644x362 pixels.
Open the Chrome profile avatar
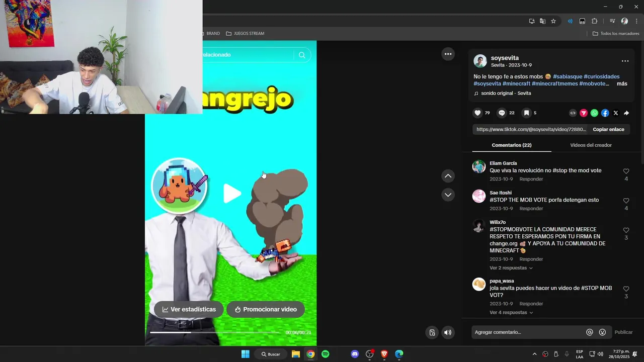pos(624,21)
